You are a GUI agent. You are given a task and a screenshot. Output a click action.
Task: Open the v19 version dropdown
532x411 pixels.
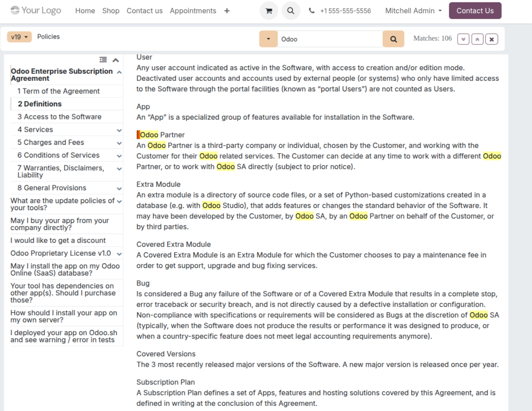tap(19, 37)
